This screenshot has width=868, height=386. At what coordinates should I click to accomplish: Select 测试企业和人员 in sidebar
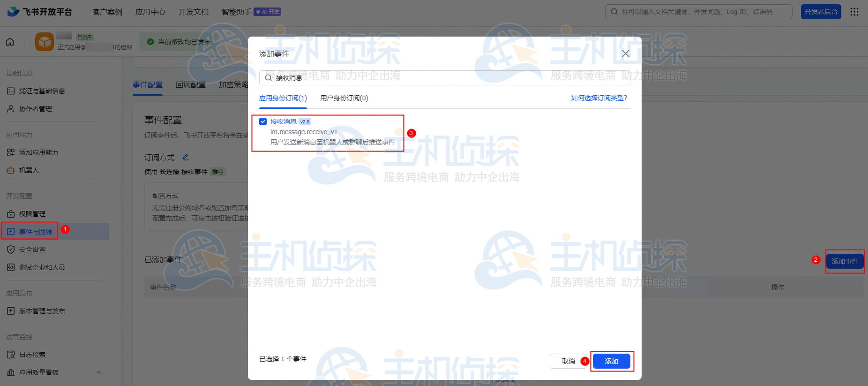point(42,267)
